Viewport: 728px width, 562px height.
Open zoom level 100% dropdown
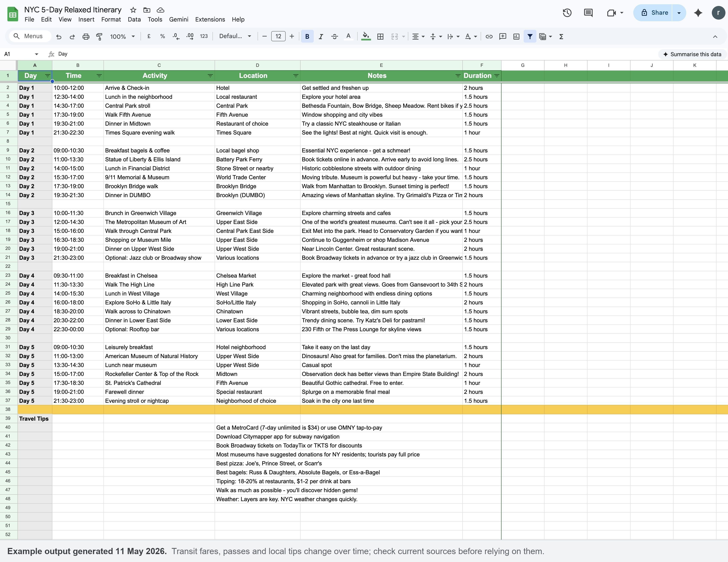[x=122, y=36]
